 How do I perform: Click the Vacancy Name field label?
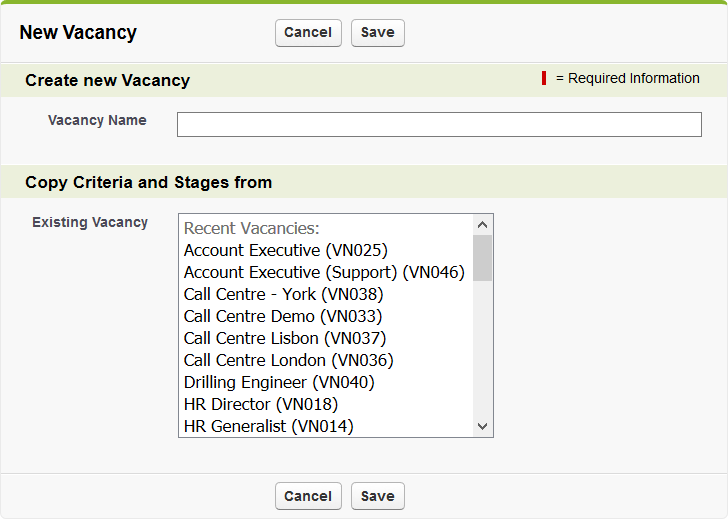point(97,120)
